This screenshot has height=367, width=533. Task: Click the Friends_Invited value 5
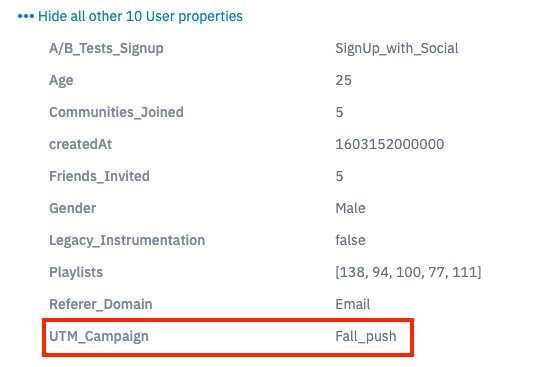point(339,176)
